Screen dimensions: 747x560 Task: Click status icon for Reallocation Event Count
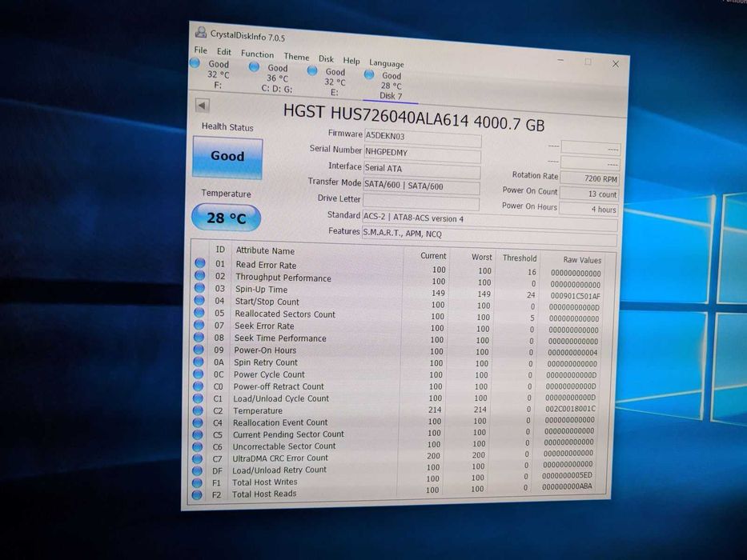pos(198,422)
